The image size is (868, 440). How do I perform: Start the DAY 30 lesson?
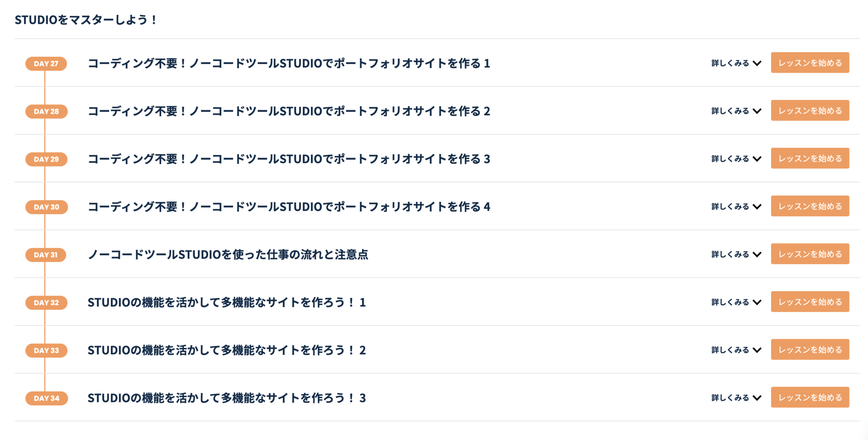pos(810,206)
